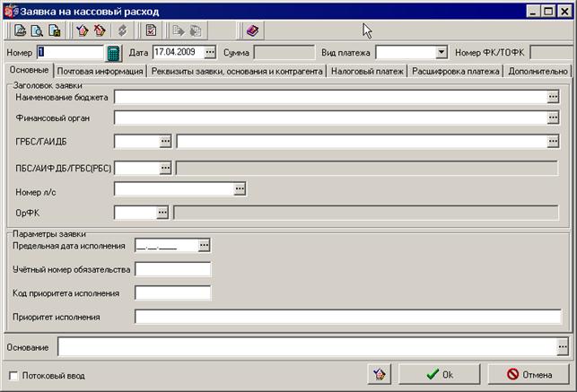Open lookup for Номер л/с field

(240, 189)
